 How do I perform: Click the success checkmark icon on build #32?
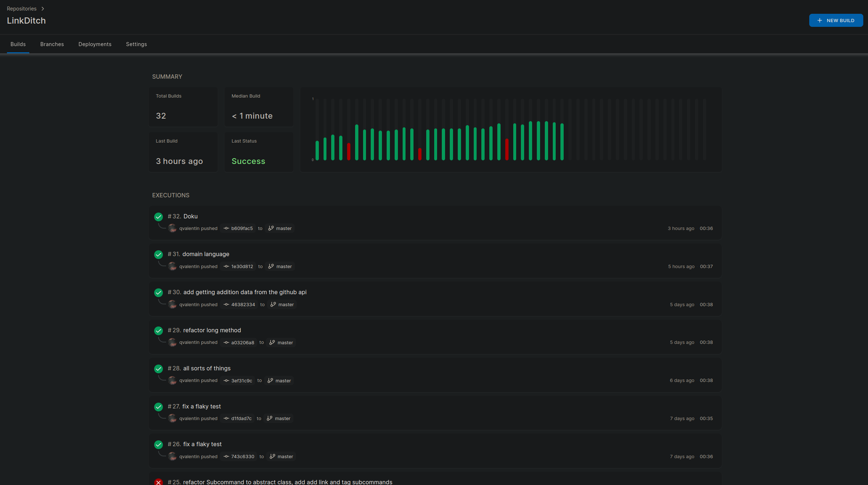click(x=158, y=217)
